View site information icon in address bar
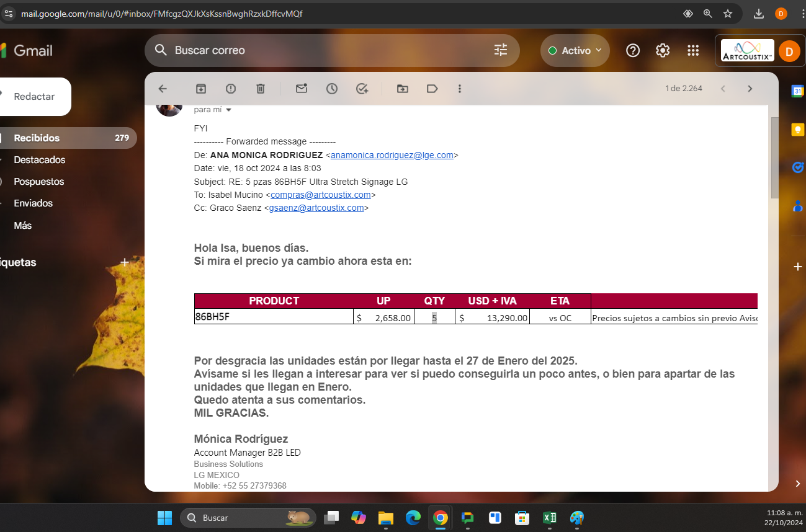 click(x=8, y=14)
